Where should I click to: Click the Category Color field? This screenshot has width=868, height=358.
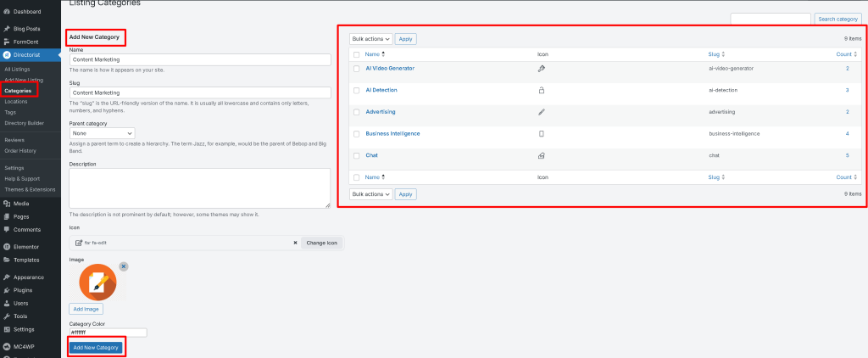[108, 333]
